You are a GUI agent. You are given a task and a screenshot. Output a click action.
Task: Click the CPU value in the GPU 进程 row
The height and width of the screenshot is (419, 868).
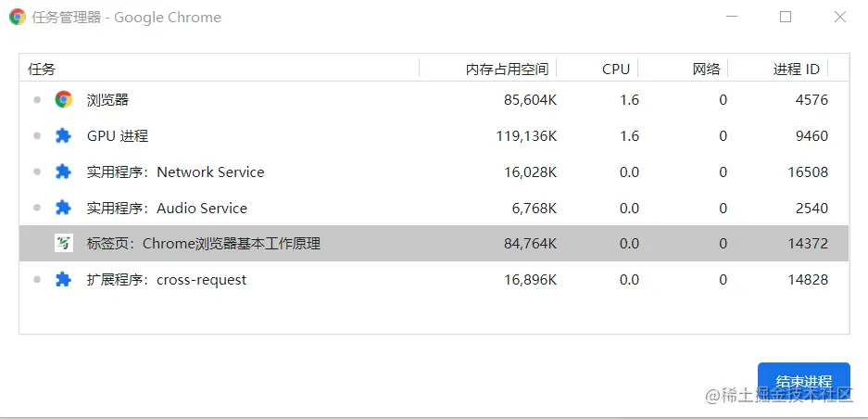(629, 135)
